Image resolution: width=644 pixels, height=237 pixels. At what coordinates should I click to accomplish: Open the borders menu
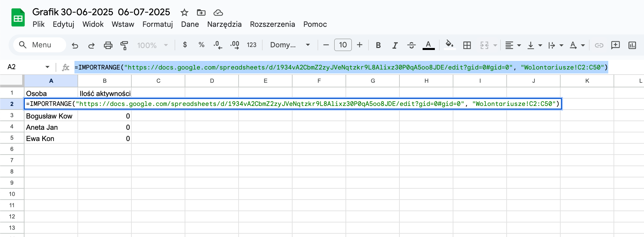tap(467, 45)
